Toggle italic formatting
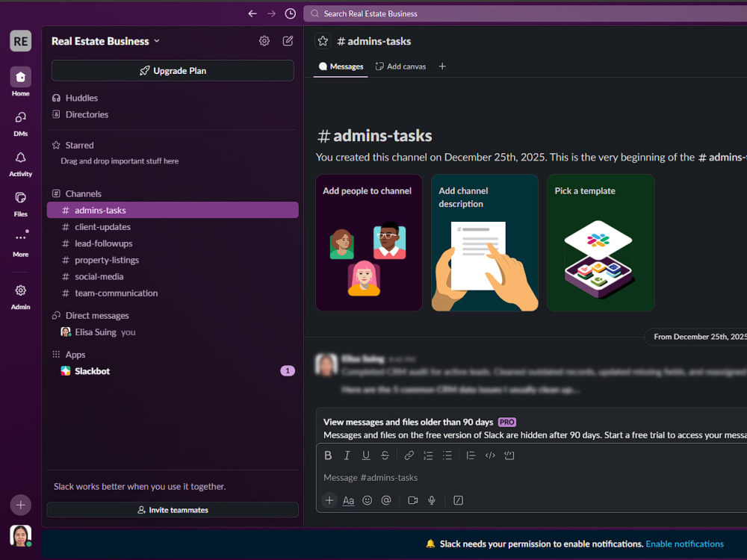747x560 pixels. tap(347, 455)
